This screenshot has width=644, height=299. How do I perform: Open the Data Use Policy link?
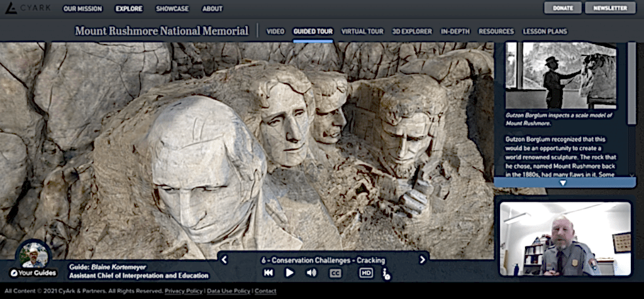coord(228,291)
